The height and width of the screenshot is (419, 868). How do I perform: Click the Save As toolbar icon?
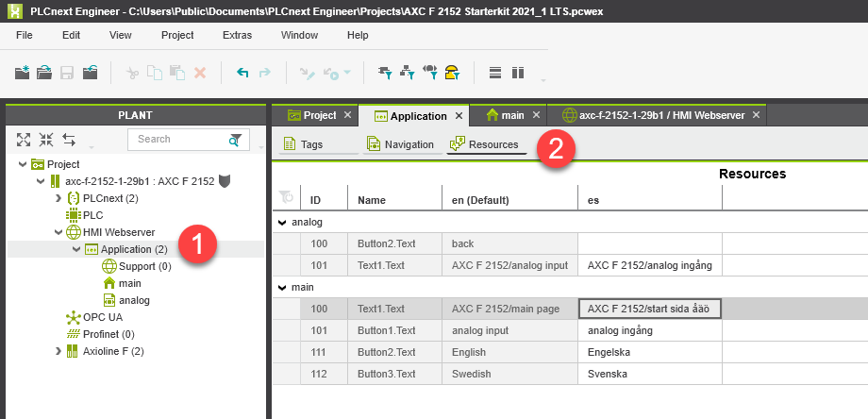(x=91, y=73)
